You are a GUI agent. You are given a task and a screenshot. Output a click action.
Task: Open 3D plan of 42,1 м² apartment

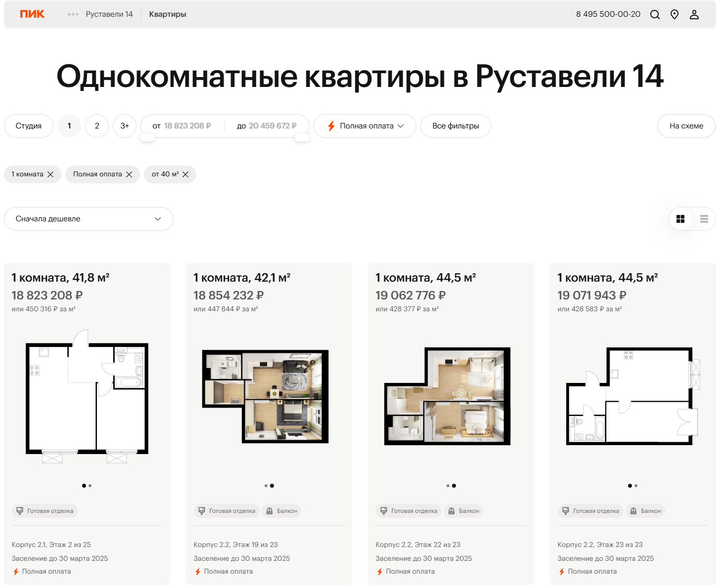266,396
